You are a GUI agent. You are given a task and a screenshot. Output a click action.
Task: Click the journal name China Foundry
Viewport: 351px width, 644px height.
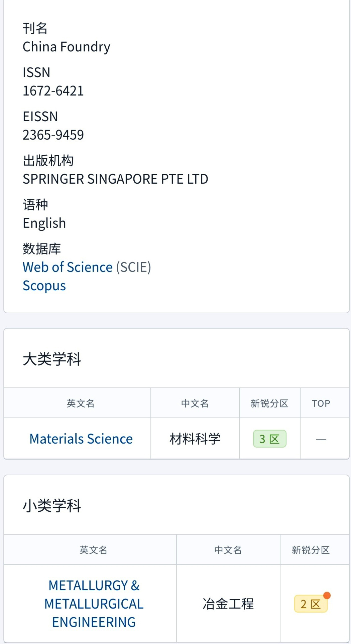coord(66,47)
